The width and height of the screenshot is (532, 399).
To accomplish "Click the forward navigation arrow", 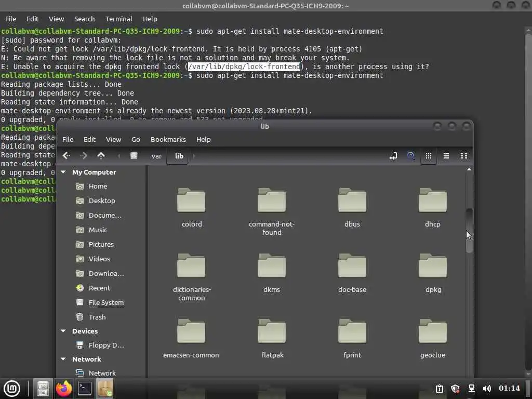I will [84, 156].
